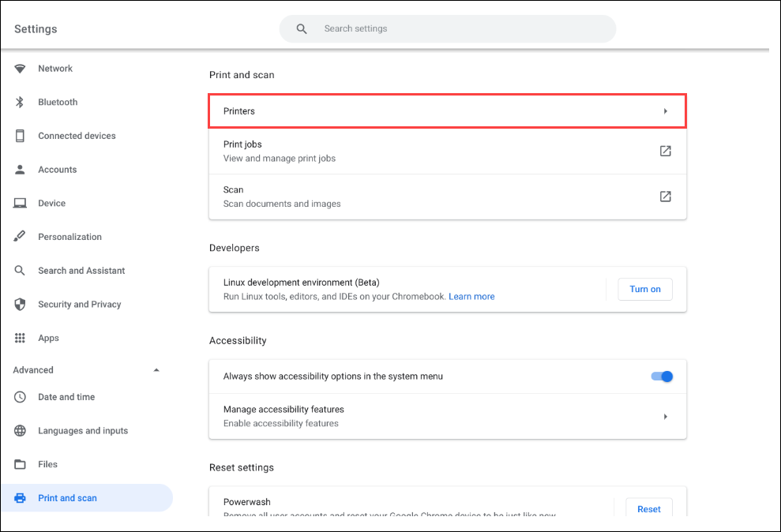Image resolution: width=781 pixels, height=532 pixels.
Task: Select Date and time in sidebar
Action: click(66, 397)
